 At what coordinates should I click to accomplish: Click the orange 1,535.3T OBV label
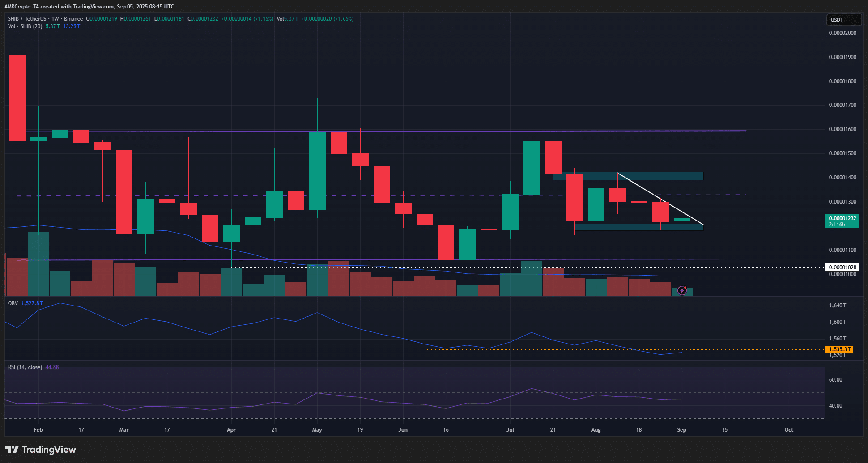point(839,349)
